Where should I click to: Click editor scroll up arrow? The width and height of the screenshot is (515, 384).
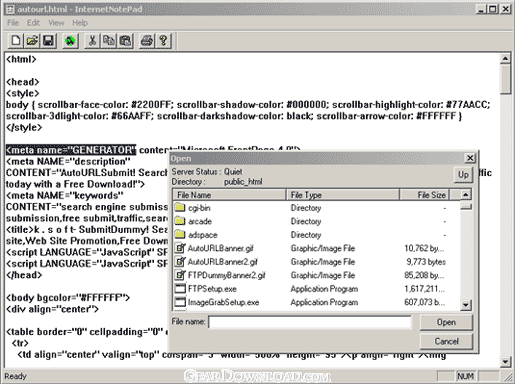pos(505,59)
